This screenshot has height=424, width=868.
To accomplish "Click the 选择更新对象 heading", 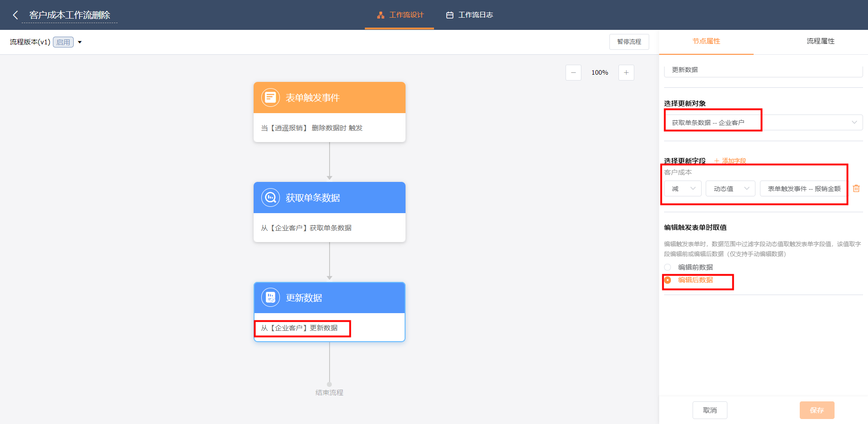I will (685, 103).
